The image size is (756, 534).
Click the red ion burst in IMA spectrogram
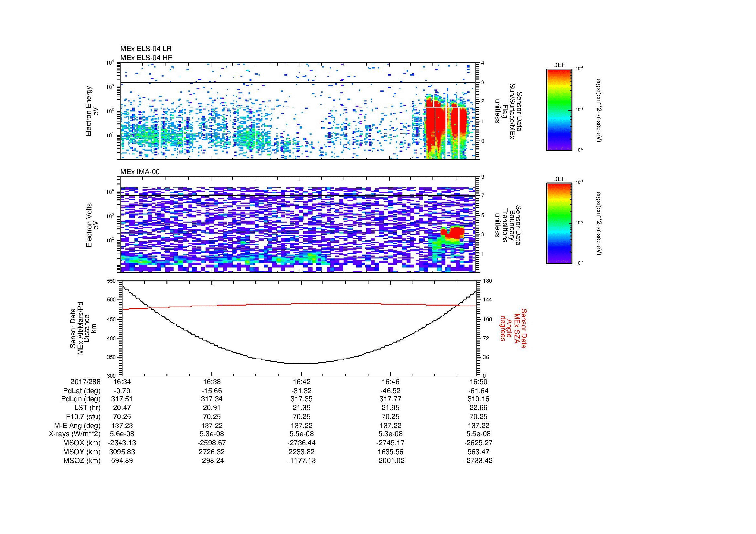[453, 232]
